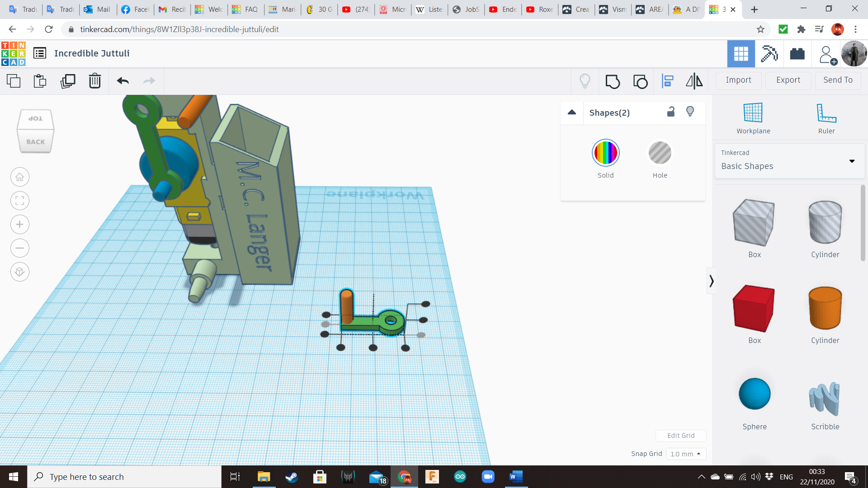The width and height of the screenshot is (868, 488).
Task: Delete selection with trash icon
Action: 95,81
